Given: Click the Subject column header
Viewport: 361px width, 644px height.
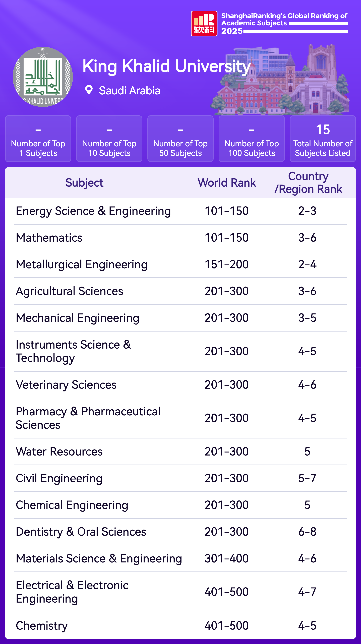Looking at the screenshot, I should (84, 183).
